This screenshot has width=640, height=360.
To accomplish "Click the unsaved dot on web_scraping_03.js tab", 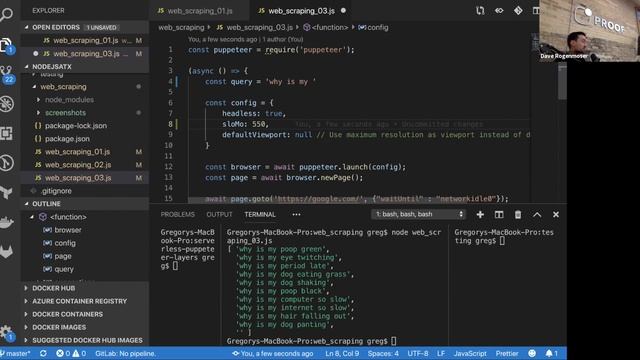I will tap(343, 11).
